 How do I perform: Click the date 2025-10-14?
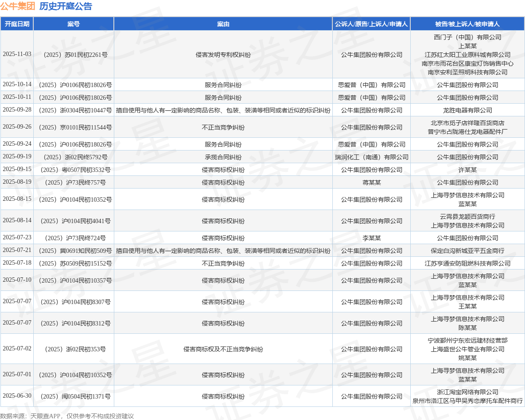pyautogui.click(x=17, y=84)
